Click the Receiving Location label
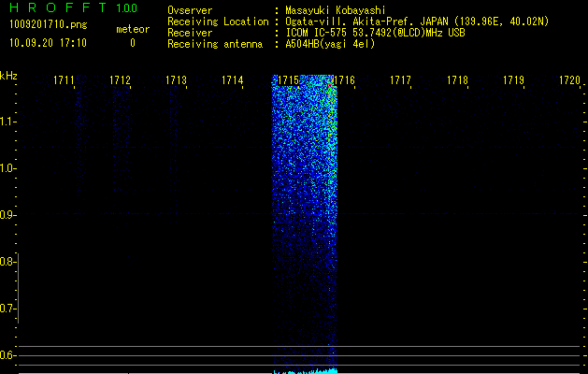Screen dimensions: 588x374 tap(218, 22)
